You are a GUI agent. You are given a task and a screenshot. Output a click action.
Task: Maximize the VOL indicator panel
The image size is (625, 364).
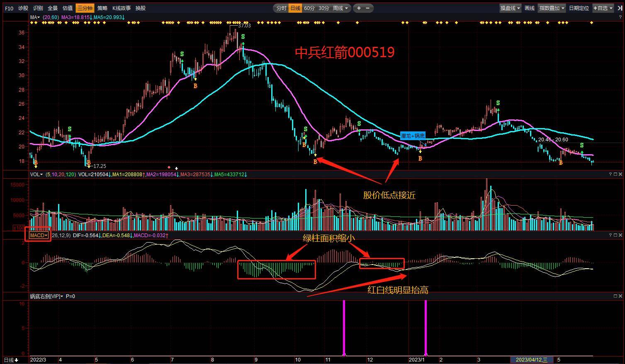[x=615, y=175]
